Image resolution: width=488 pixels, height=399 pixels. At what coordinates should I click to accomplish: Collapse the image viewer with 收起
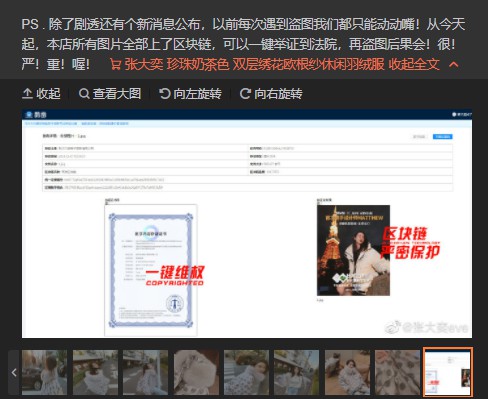coord(41,94)
